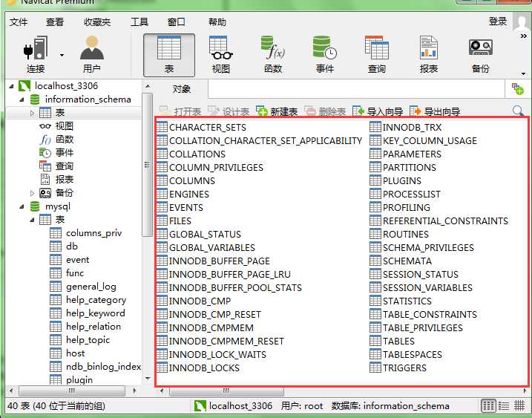This screenshot has width=532, height=418.
Task: Open the 窗口 menu
Action: pyautogui.click(x=177, y=22)
